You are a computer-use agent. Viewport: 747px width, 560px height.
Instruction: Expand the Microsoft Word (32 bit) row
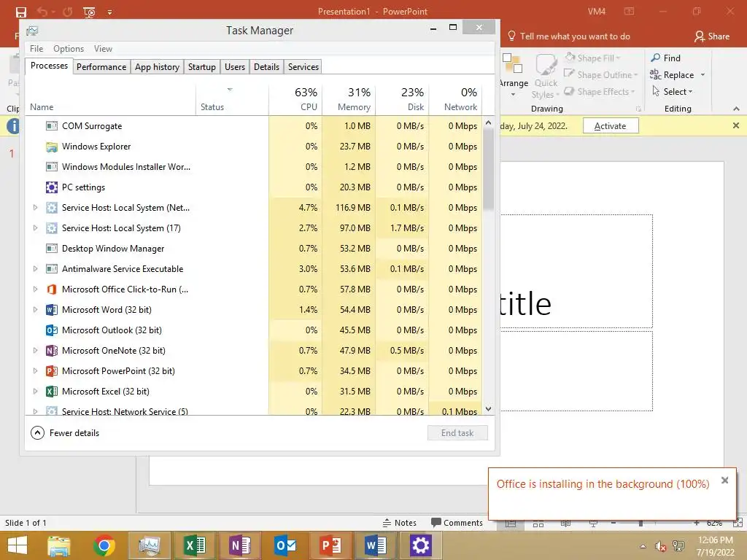35,310
